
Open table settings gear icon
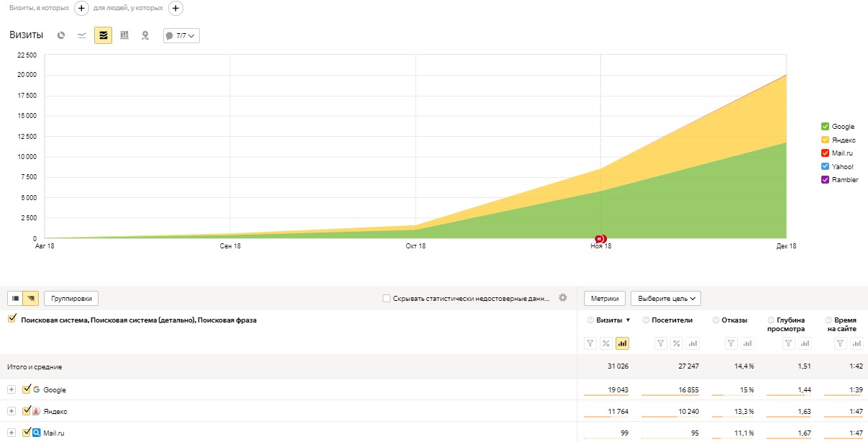563,297
